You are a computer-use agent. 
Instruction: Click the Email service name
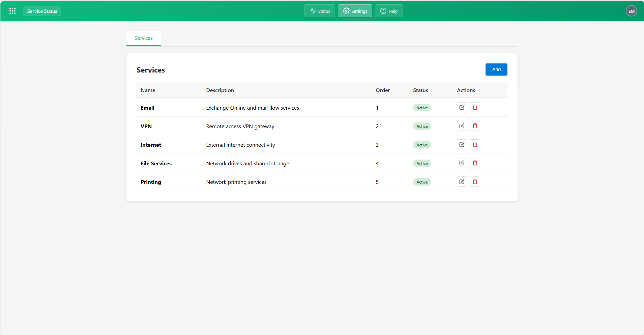click(x=147, y=108)
